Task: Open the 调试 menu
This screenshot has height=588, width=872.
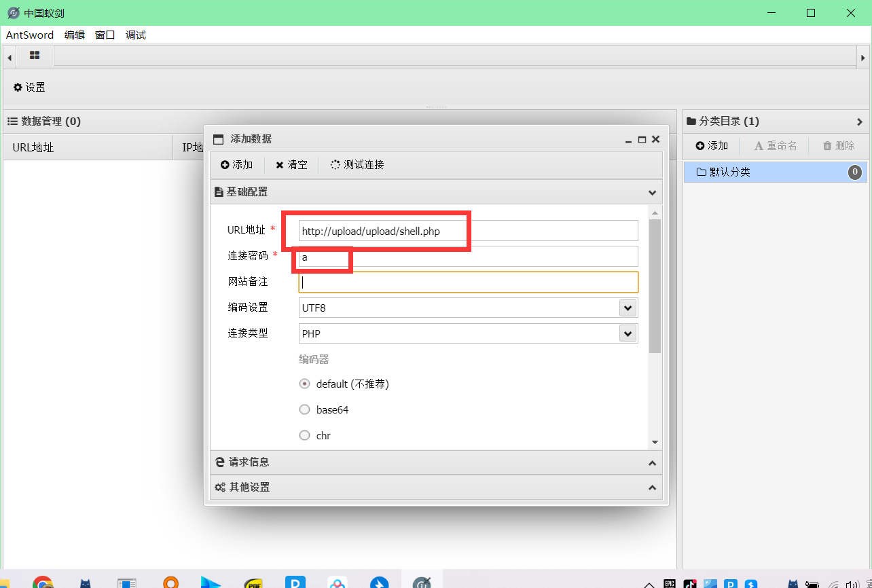Action: pyautogui.click(x=136, y=35)
